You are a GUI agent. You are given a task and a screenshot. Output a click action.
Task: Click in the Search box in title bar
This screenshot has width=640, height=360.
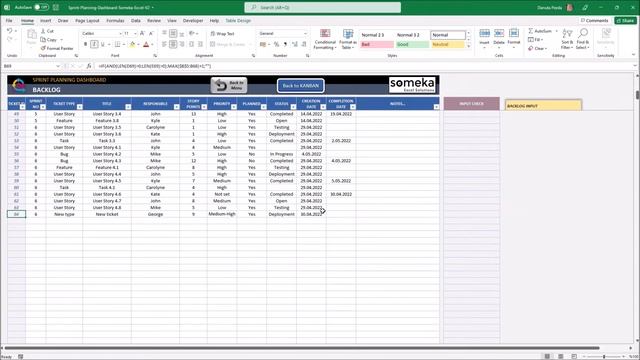point(322,7)
